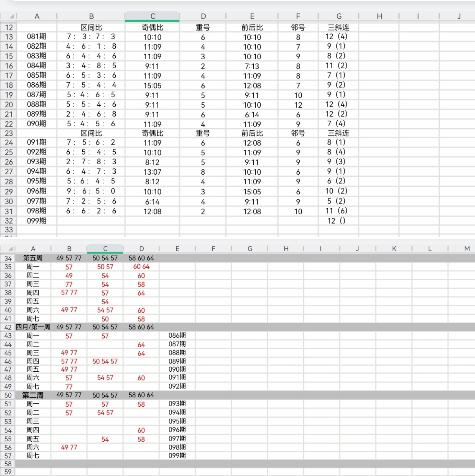Click the 四月/第一周 header cell
Image resolution: width=475 pixels, height=476 pixels.
[33, 327]
